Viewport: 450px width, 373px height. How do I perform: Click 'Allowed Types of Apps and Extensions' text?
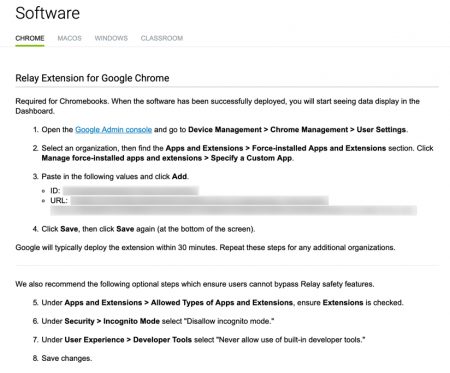[222, 303]
